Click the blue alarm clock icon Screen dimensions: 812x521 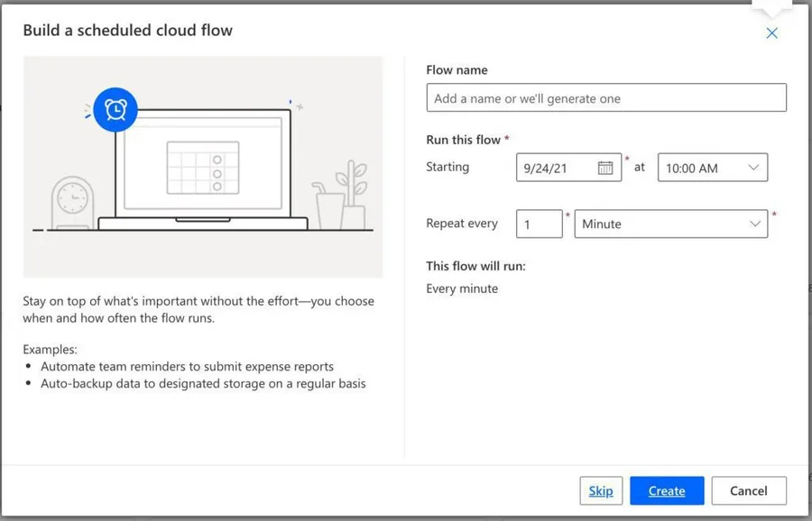click(x=115, y=110)
